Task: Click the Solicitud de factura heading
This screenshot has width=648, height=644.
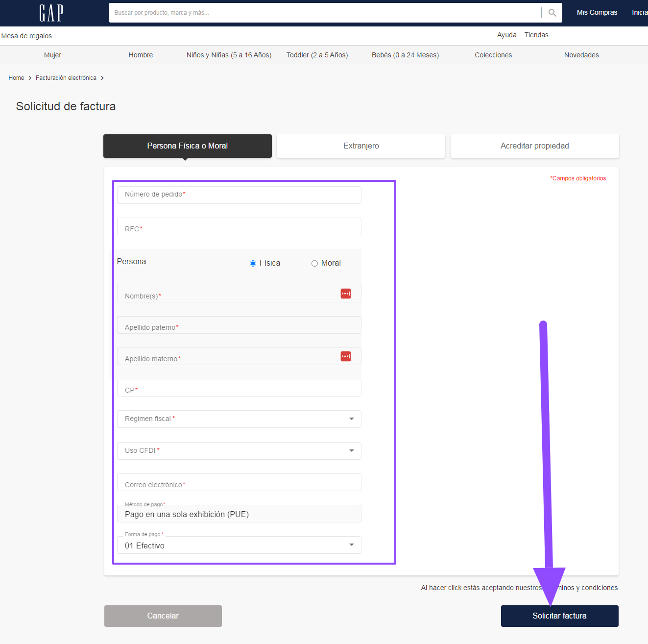Action: (x=66, y=106)
